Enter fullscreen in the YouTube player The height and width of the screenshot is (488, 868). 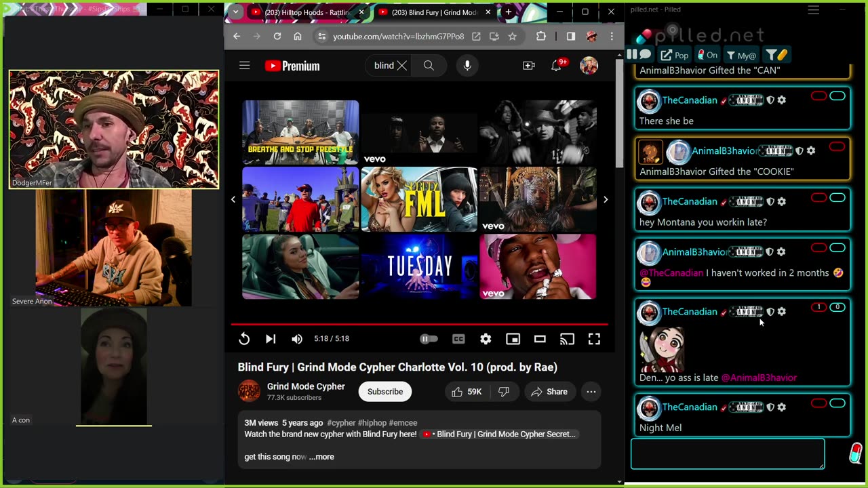tap(594, 339)
